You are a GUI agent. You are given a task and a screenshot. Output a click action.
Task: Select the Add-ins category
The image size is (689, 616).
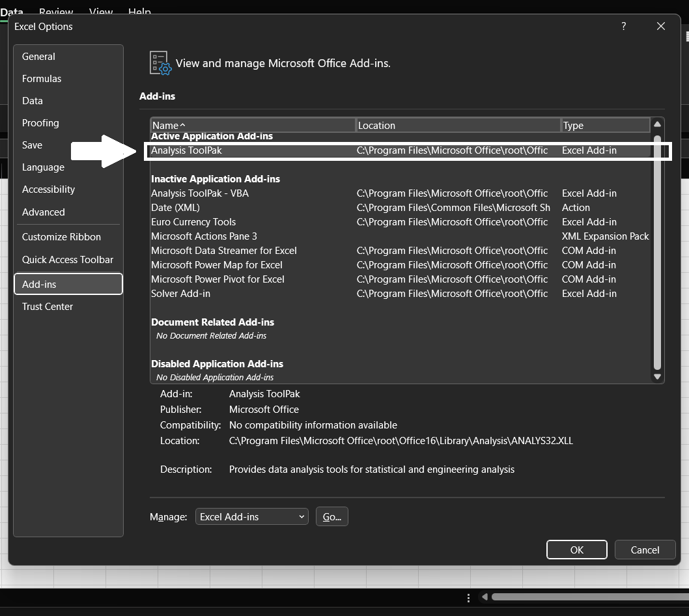[68, 285]
